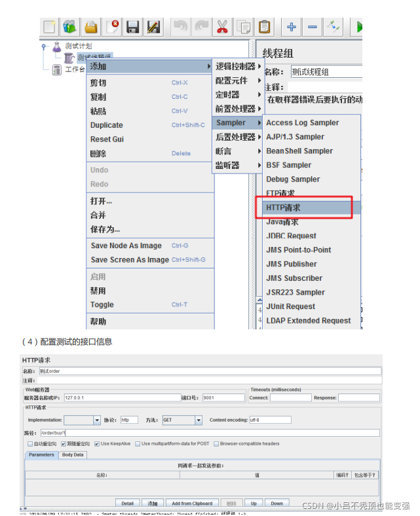The height and width of the screenshot is (516, 420).
Task: Click the Add from Clipboard button
Action: pos(192,504)
